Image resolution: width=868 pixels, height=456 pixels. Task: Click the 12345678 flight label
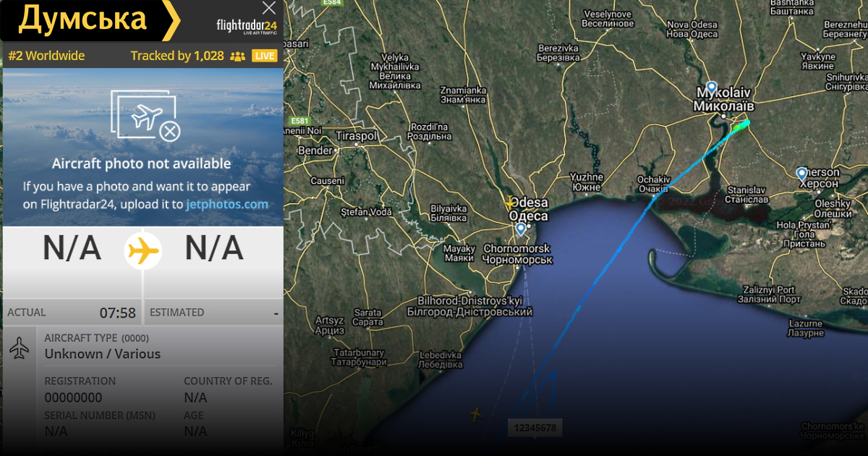click(535, 428)
